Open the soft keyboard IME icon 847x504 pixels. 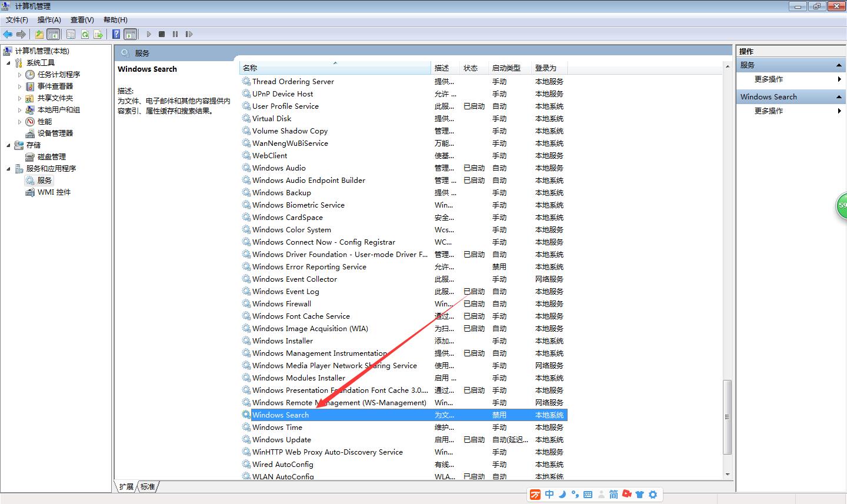[588, 495]
